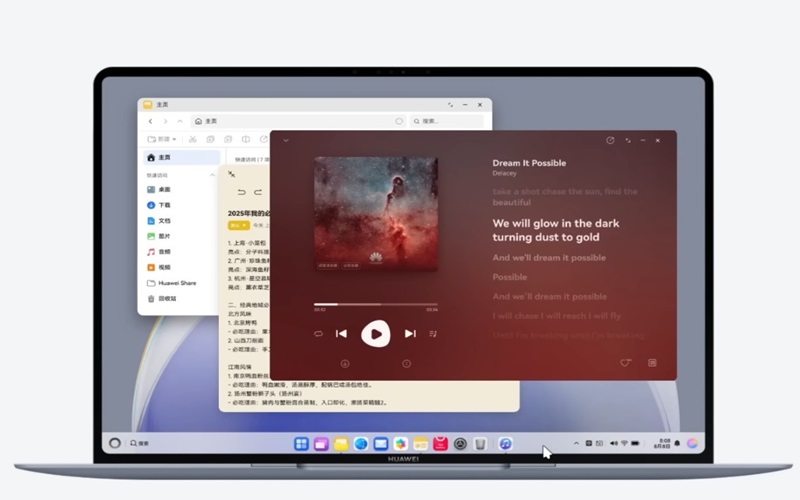Launch the browser globe icon on the dock
The height and width of the screenshot is (500, 800).
[x=361, y=444]
